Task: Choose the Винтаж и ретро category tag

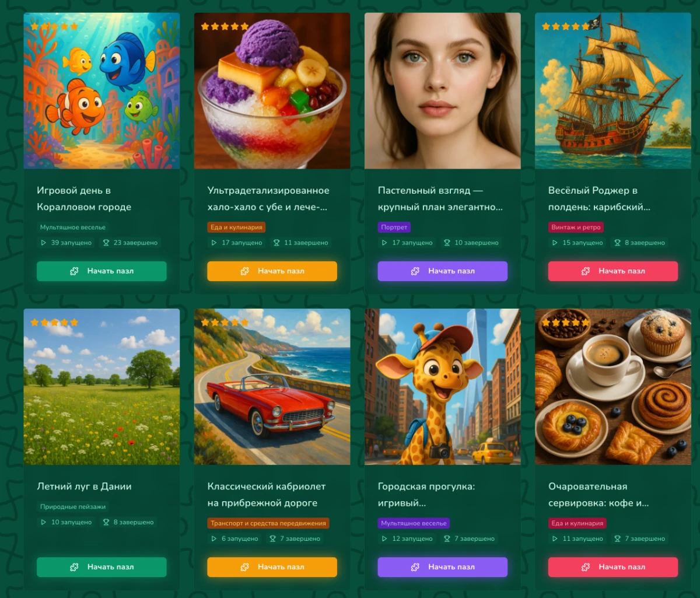Action: pos(576,227)
